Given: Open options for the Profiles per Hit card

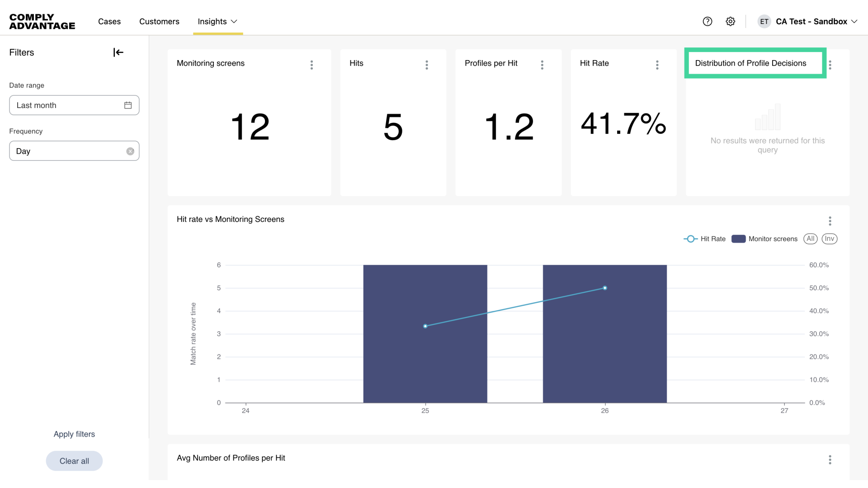Looking at the screenshot, I should point(542,65).
